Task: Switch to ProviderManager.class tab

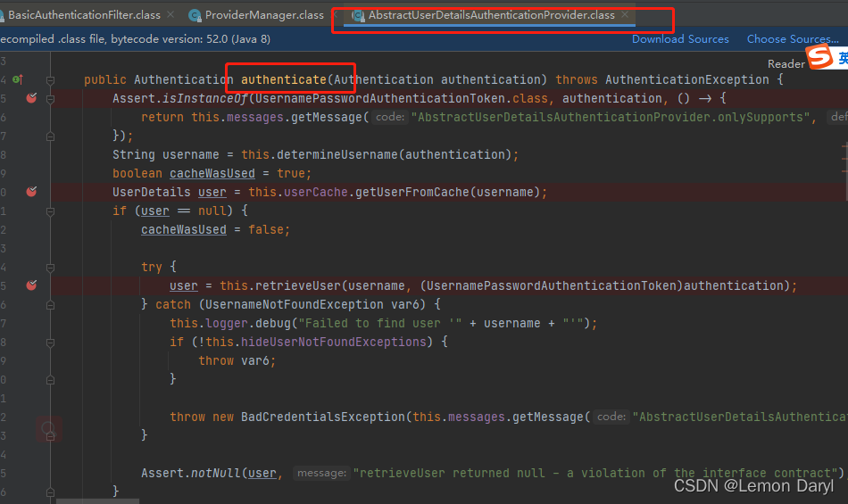Action: pos(264,15)
